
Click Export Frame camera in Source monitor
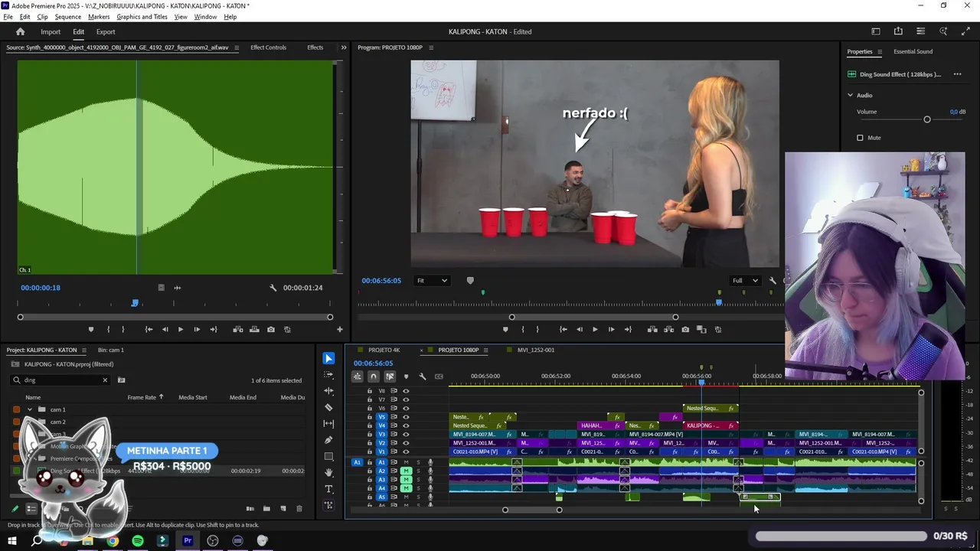tap(271, 329)
